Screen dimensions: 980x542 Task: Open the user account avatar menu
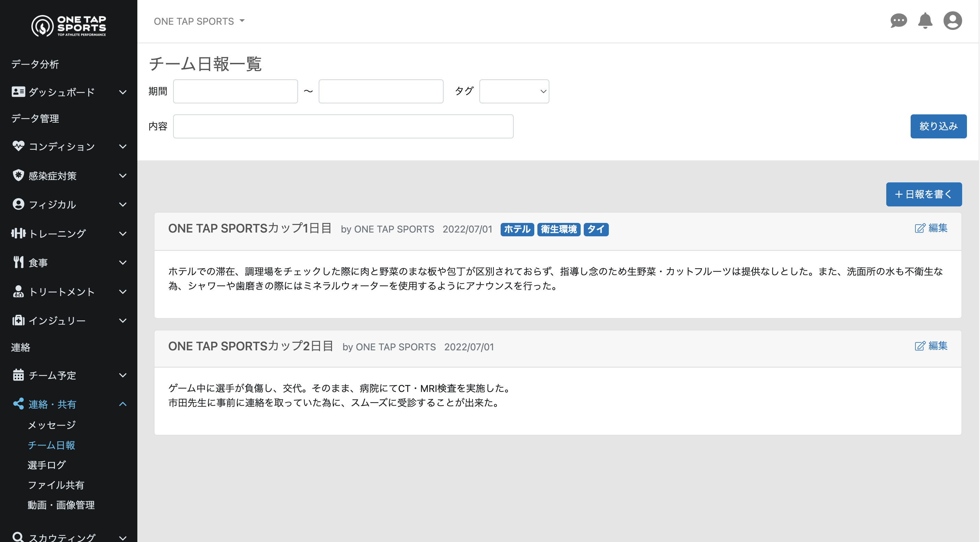(x=953, y=21)
